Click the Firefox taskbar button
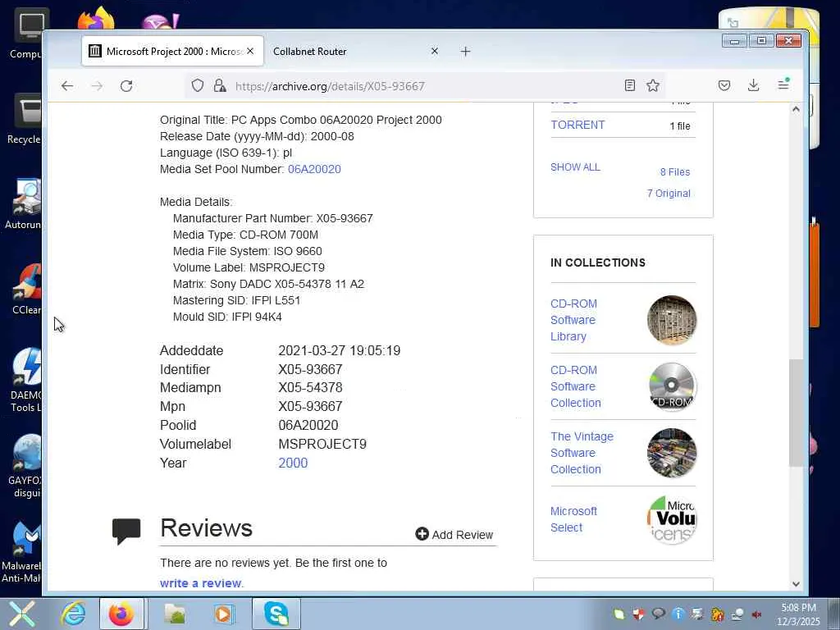Viewport: 840px width, 630px height. tap(121, 614)
